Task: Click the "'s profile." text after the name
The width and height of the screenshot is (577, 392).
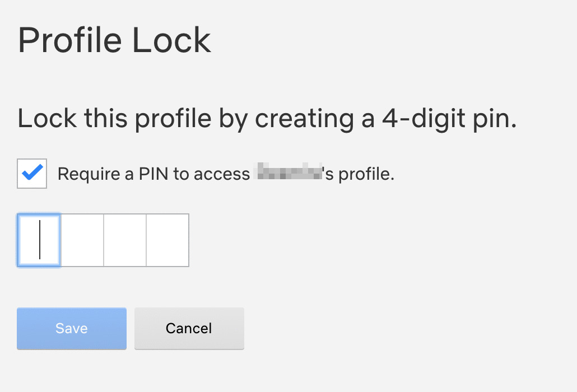Action: point(360,174)
